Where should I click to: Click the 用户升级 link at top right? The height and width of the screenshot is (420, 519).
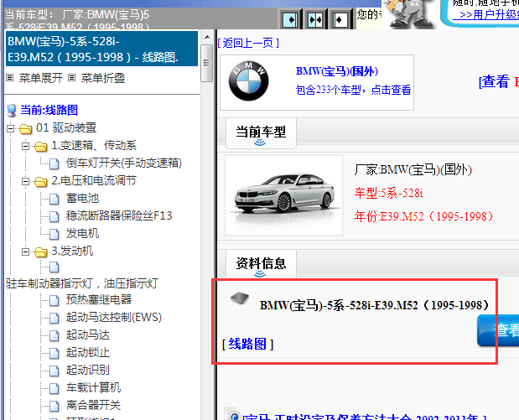486,15
